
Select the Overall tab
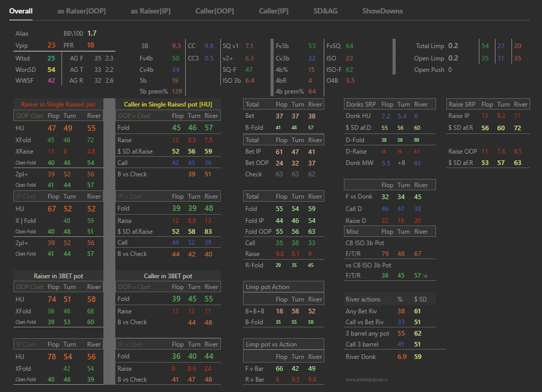(21, 11)
